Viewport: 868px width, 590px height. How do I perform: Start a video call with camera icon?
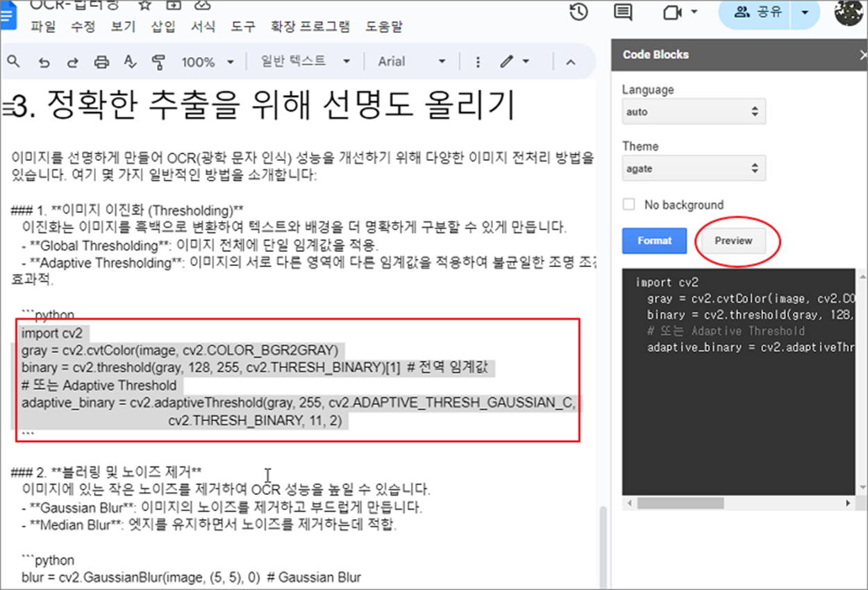671,12
